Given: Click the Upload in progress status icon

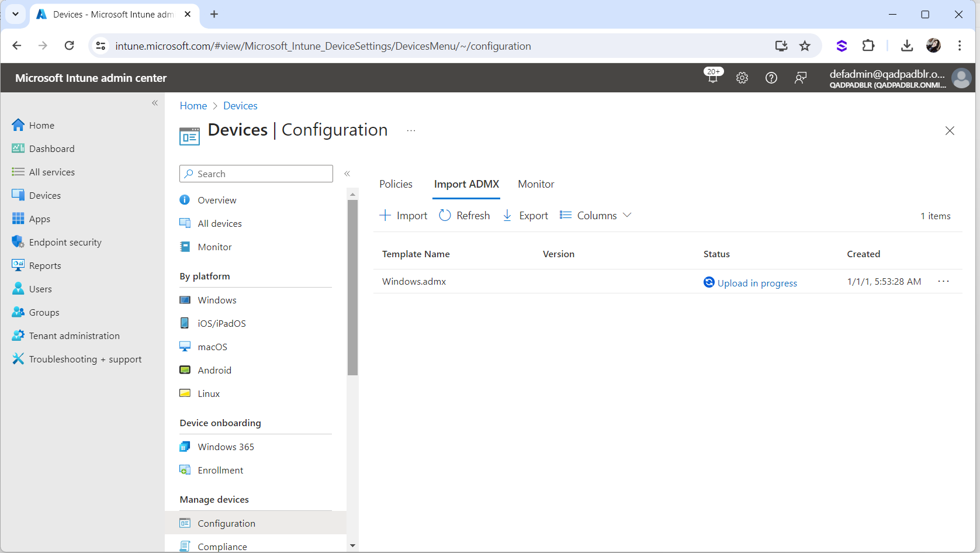Looking at the screenshot, I should click(x=709, y=282).
